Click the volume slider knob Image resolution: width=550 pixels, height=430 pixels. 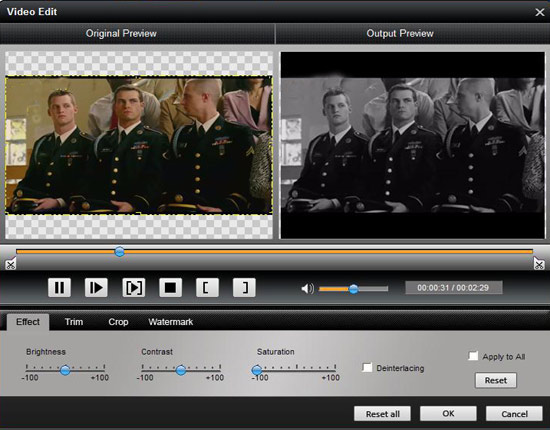click(x=354, y=289)
